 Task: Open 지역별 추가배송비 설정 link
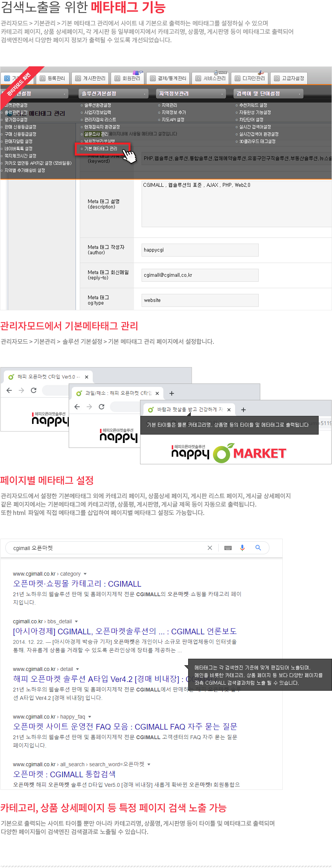pos(25,170)
